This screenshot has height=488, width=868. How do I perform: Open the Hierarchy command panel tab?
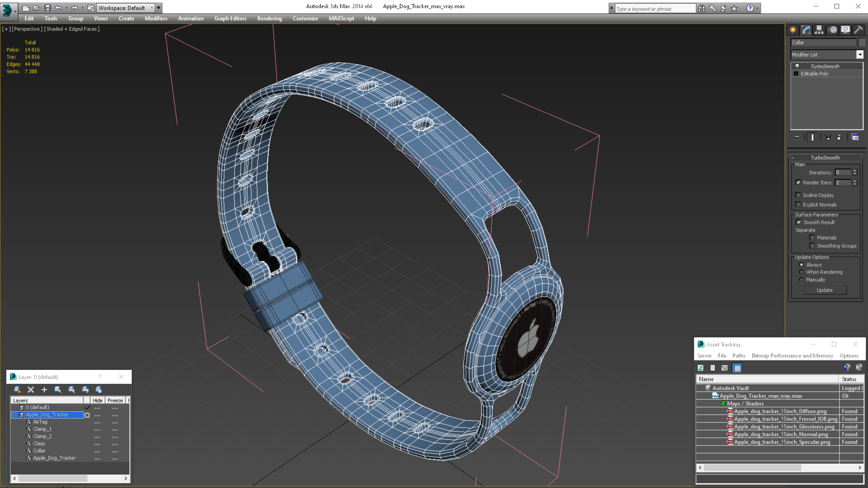819,30
